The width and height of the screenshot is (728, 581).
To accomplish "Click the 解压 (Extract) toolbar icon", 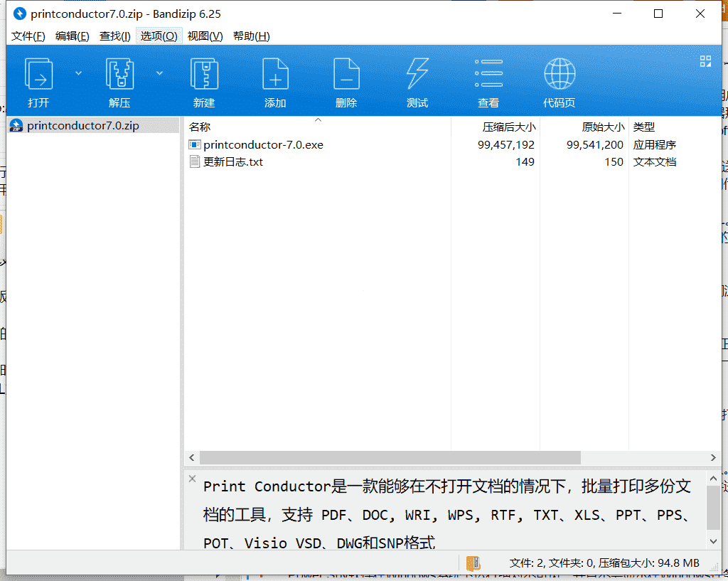I will point(119,74).
